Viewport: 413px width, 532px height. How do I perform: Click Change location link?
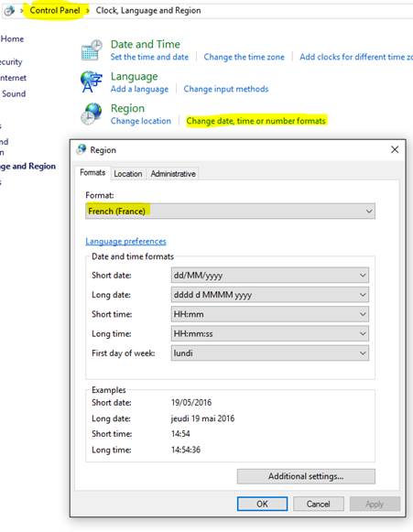click(141, 121)
